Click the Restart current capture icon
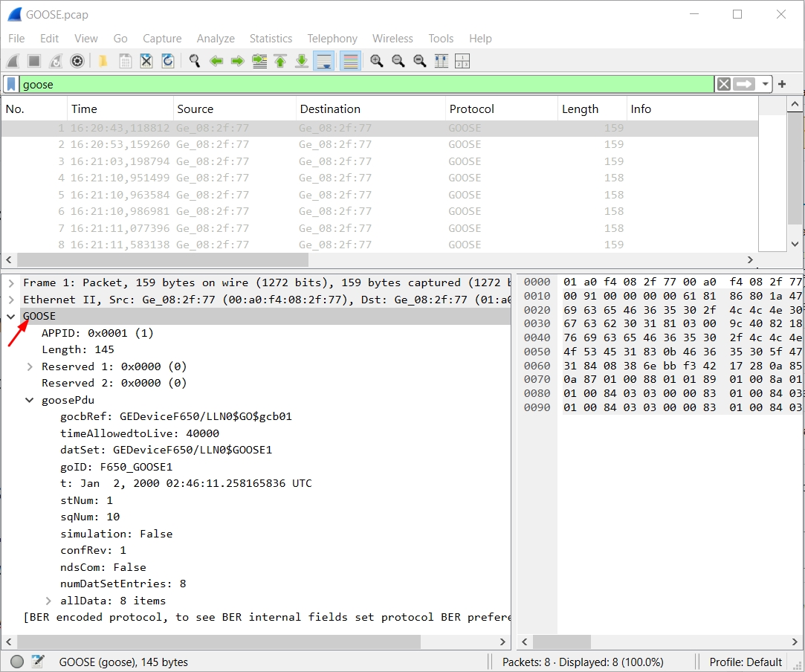The width and height of the screenshot is (805, 672). tap(56, 61)
